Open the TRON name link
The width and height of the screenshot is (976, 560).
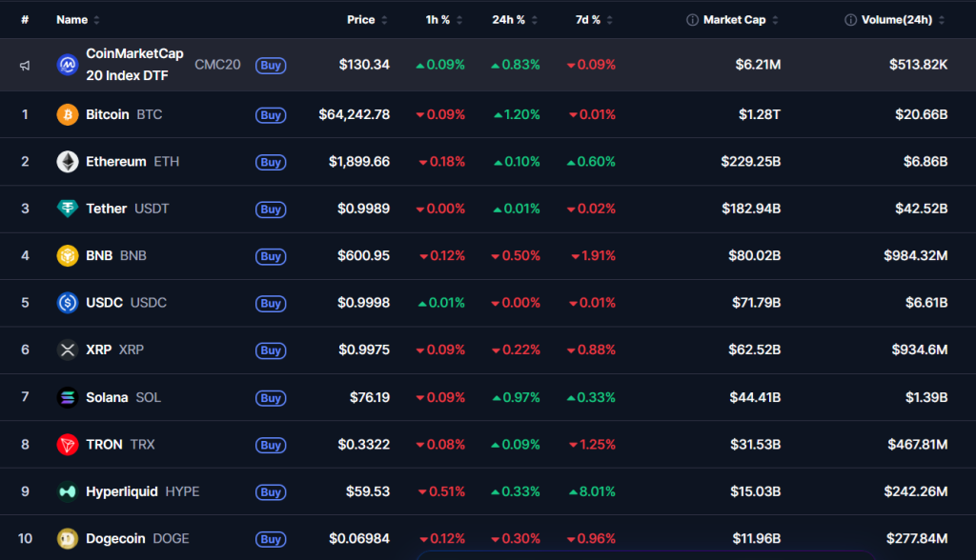point(104,444)
